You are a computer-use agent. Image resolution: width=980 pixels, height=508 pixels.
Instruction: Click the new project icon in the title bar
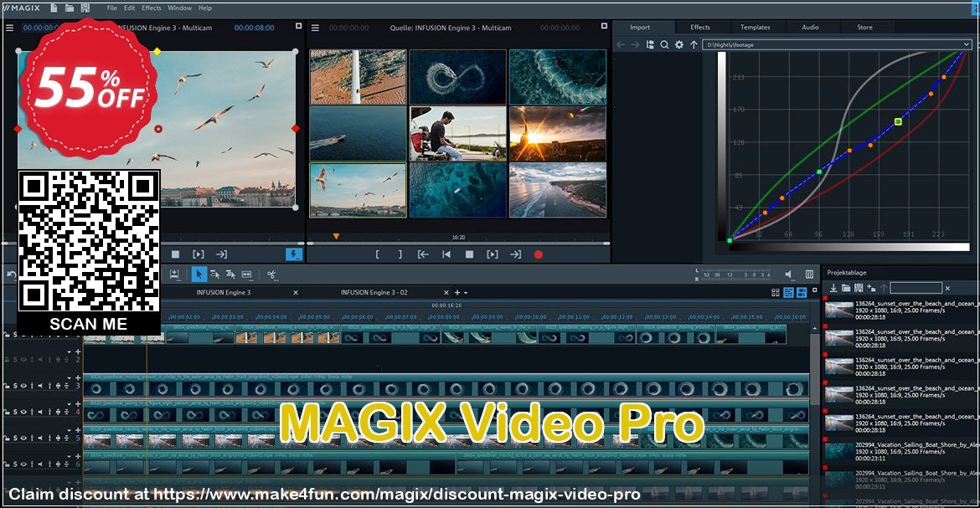pyautogui.click(x=54, y=8)
